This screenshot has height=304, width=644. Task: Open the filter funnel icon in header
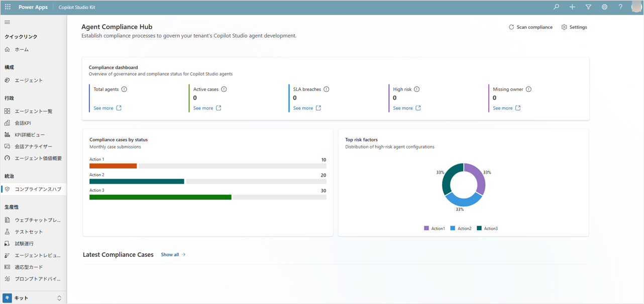(588, 8)
